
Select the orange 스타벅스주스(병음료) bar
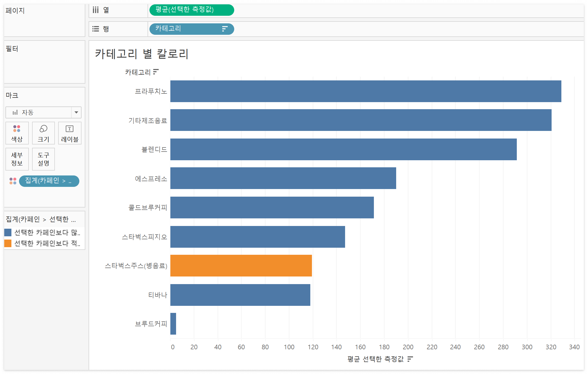[x=241, y=266]
